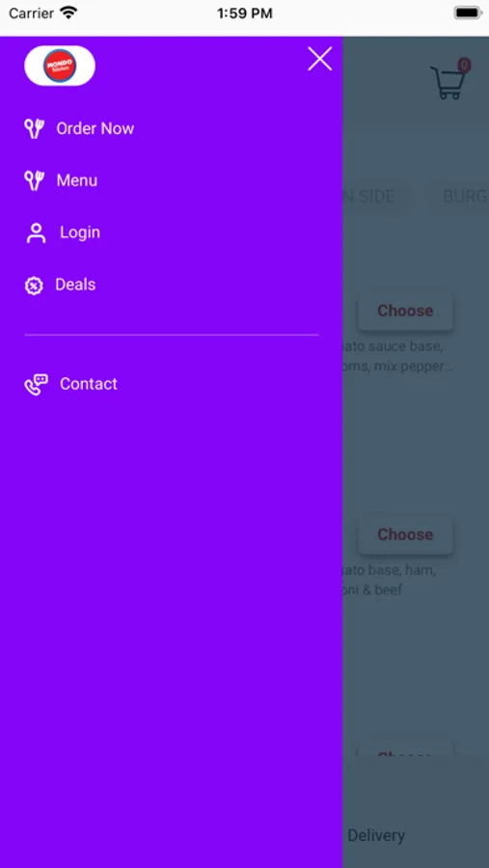The height and width of the screenshot is (868, 489).
Task: Tap the percent badge icon beside Deals
Action: coord(34,285)
